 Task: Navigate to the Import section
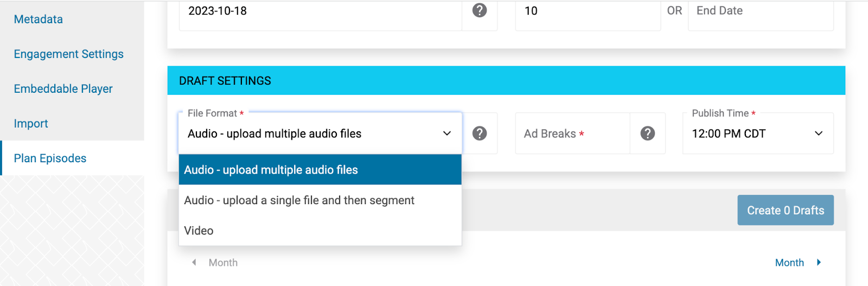[31, 123]
